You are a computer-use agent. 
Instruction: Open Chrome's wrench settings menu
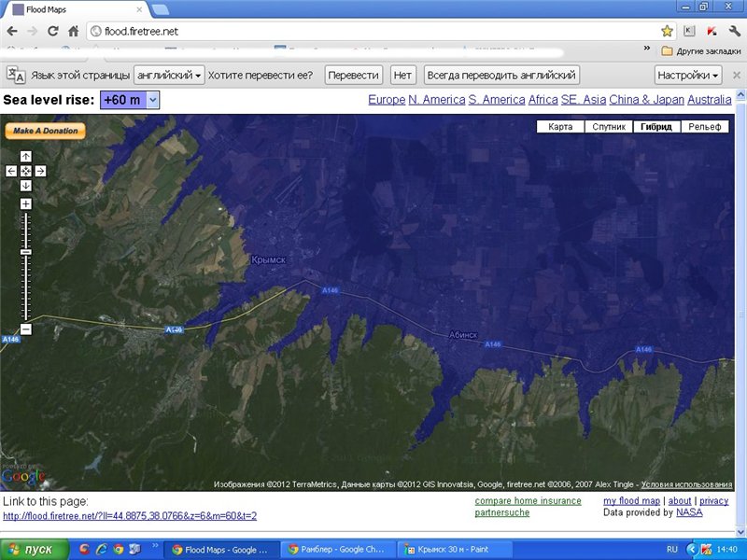pos(734,31)
